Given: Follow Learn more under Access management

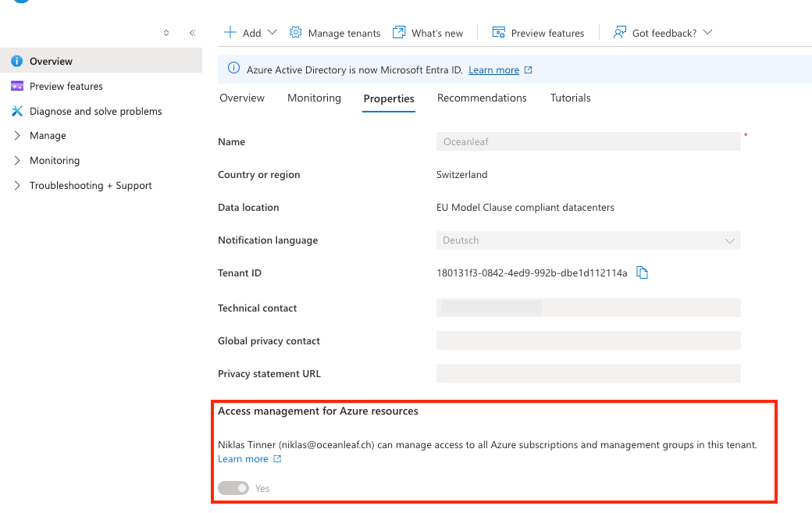Looking at the screenshot, I should click(x=243, y=458).
